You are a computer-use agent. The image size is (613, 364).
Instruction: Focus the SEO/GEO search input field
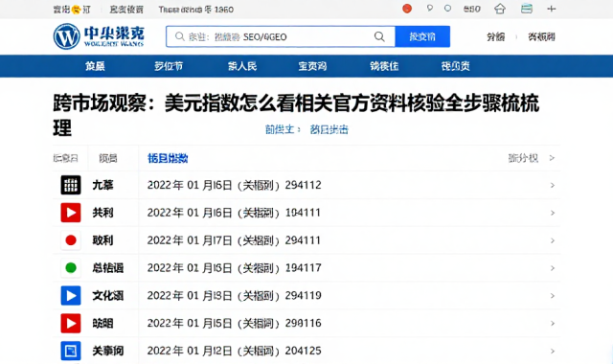point(281,36)
